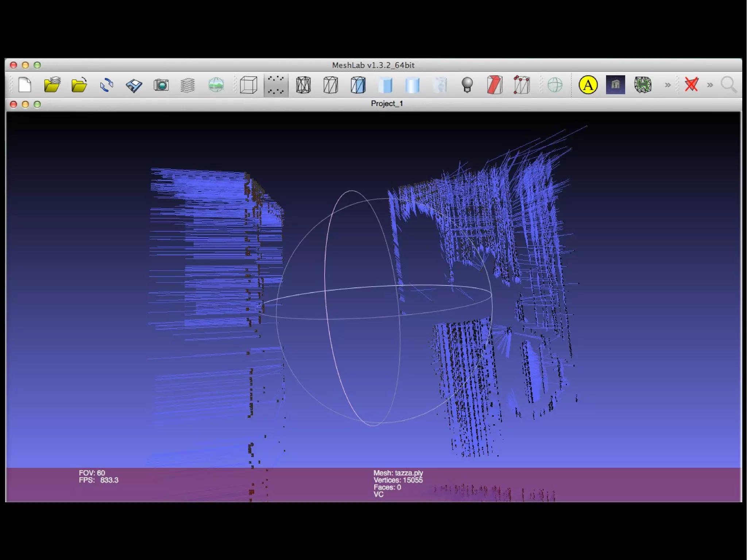Toggle Points render mode
This screenshot has width=747, height=560.
(x=276, y=85)
